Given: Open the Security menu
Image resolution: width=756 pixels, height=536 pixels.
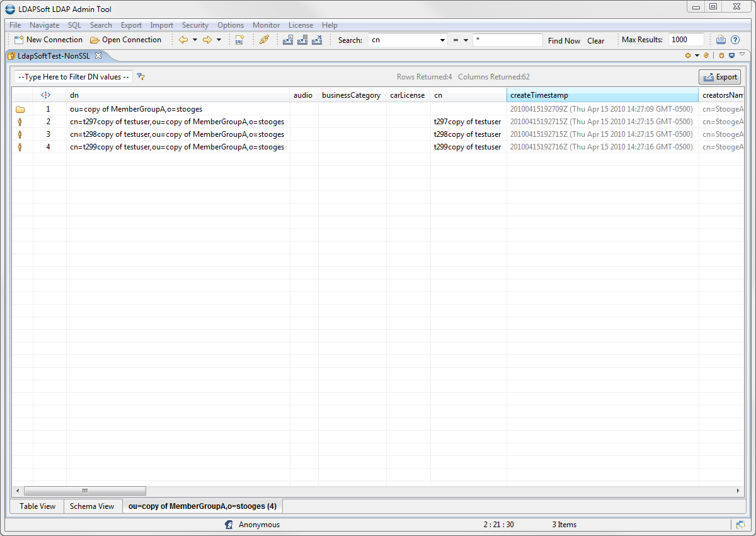Looking at the screenshot, I should [x=195, y=25].
